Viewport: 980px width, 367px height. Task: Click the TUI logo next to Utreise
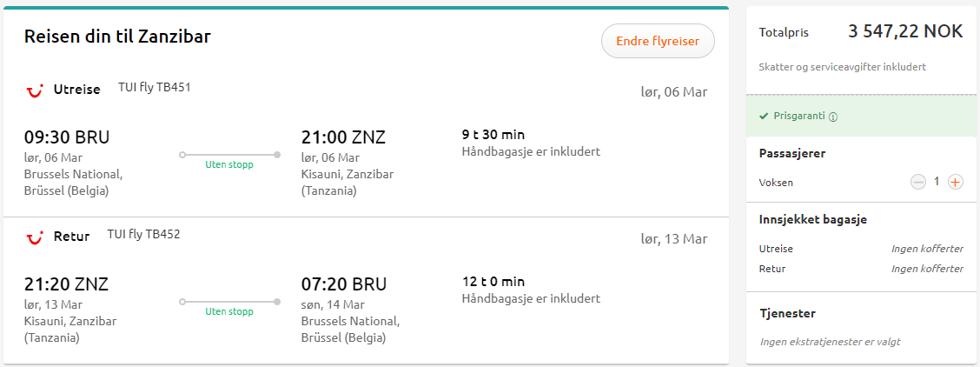coord(35,90)
